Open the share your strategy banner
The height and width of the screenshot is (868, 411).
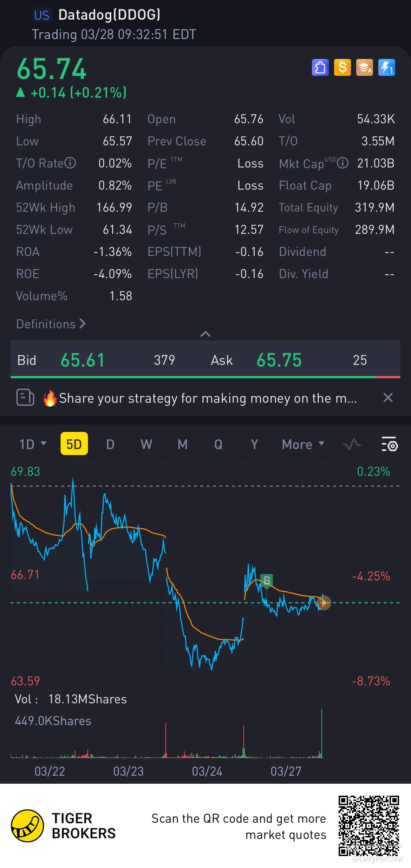click(x=207, y=398)
